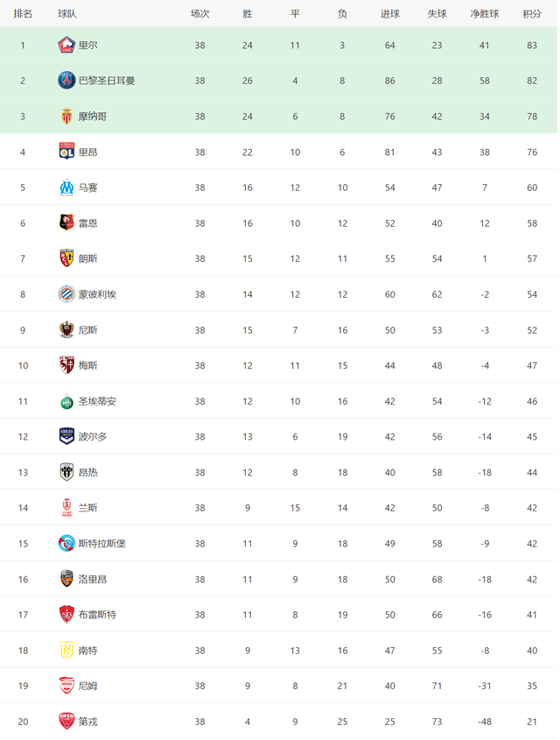560x740 pixels.
Task: Click the 排名 rank column header
Action: click(23, 14)
